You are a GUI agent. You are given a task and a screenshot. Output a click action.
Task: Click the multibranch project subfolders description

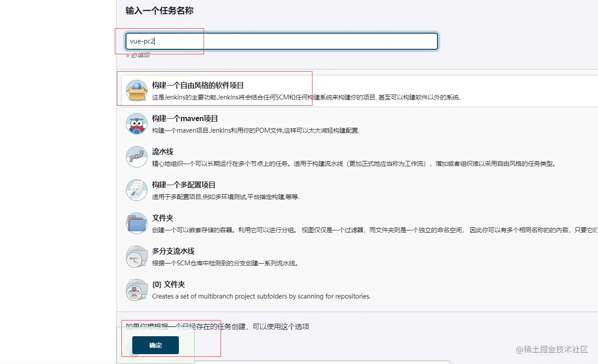pos(261,296)
